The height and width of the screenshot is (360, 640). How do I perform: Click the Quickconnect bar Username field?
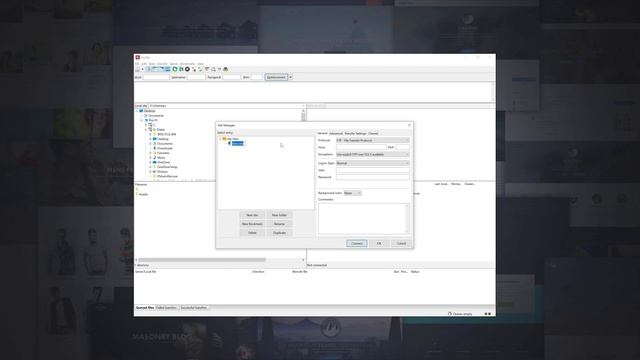(x=196, y=77)
